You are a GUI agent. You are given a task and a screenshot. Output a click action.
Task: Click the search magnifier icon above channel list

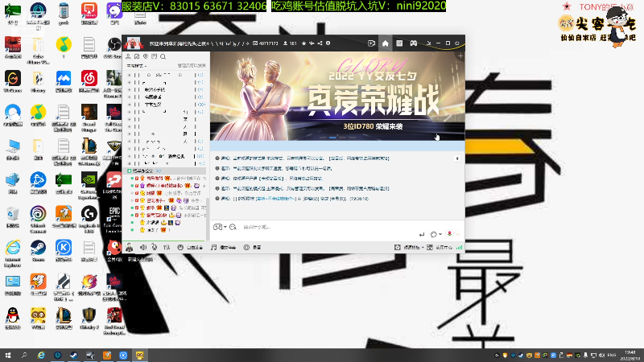pos(163,56)
